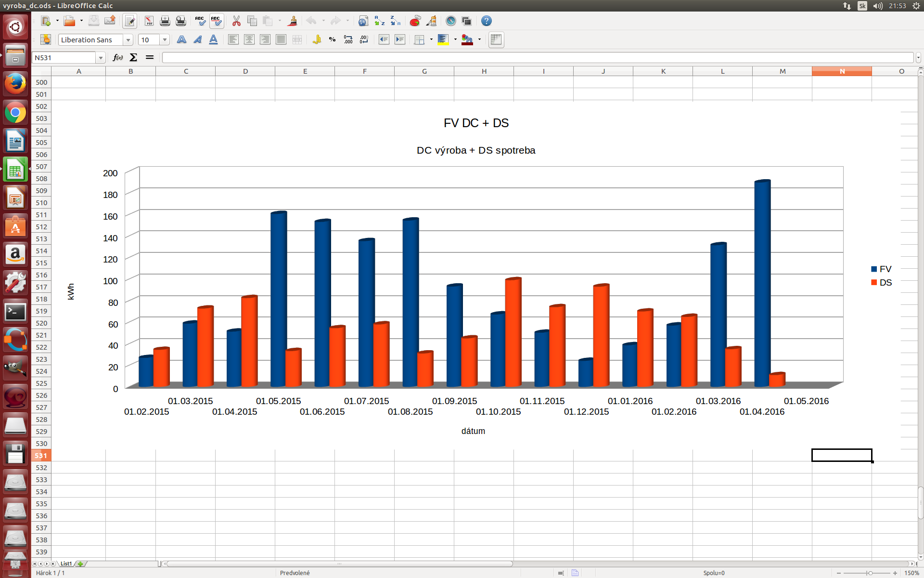Click the Sum sigma icon
Screen dimensions: 924x578
coord(133,57)
